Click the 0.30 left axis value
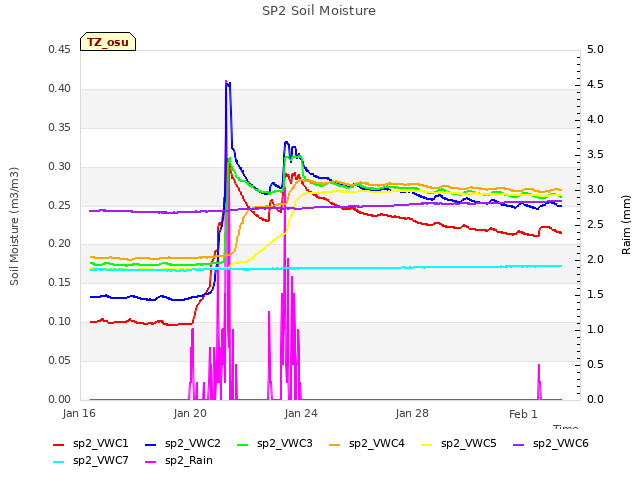This screenshot has height=480, width=640. coord(60,166)
